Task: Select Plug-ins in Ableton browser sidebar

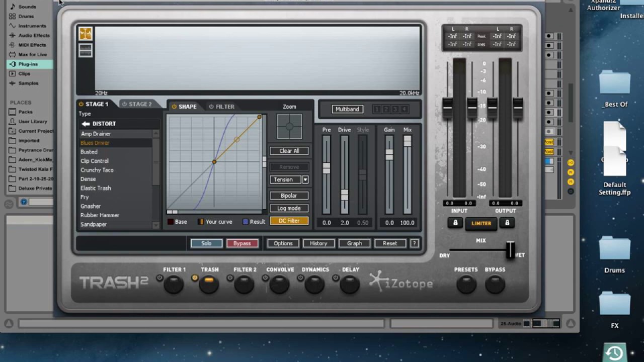Action: (x=29, y=64)
